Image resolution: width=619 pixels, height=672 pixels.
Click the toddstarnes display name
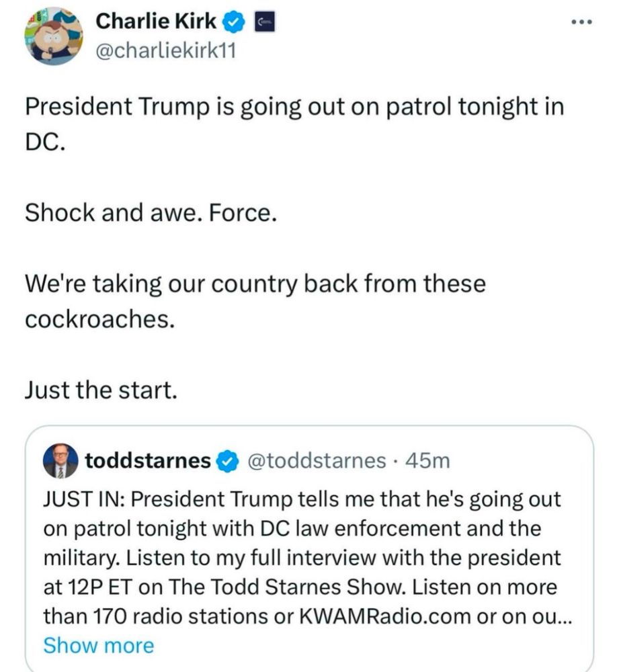tap(149, 461)
